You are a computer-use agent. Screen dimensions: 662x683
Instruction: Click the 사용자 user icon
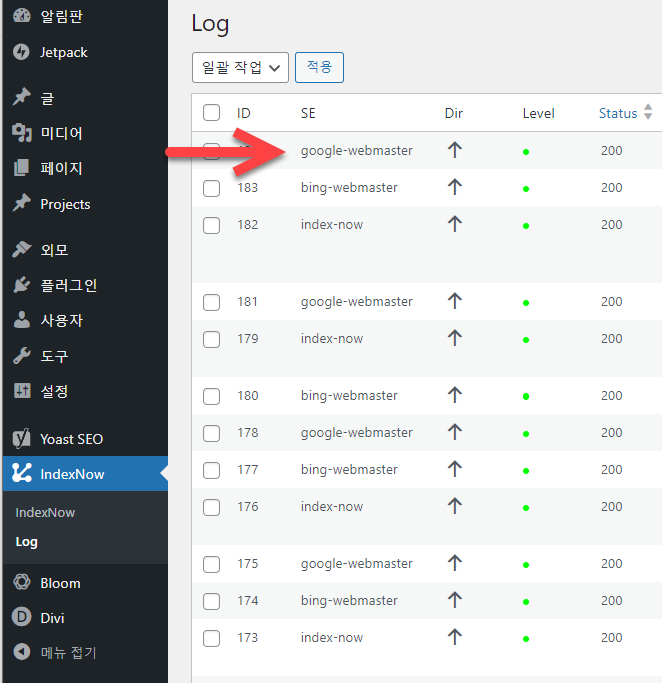(x=21, y=320)
